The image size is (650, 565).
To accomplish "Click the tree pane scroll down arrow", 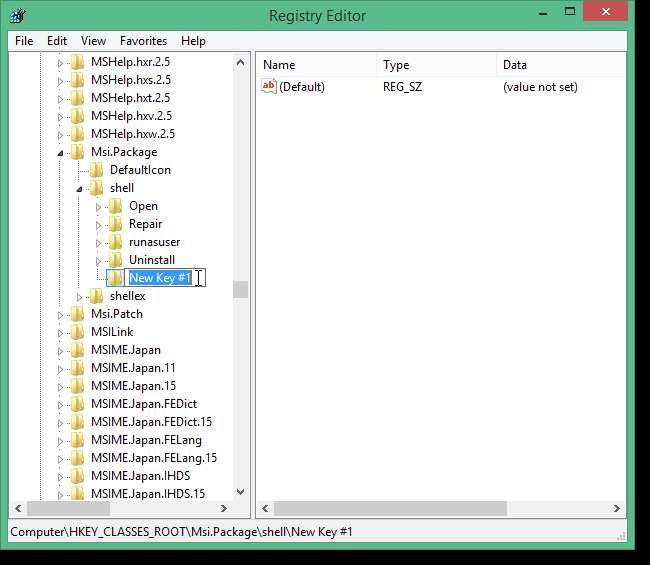I will (x=240, y=492).
